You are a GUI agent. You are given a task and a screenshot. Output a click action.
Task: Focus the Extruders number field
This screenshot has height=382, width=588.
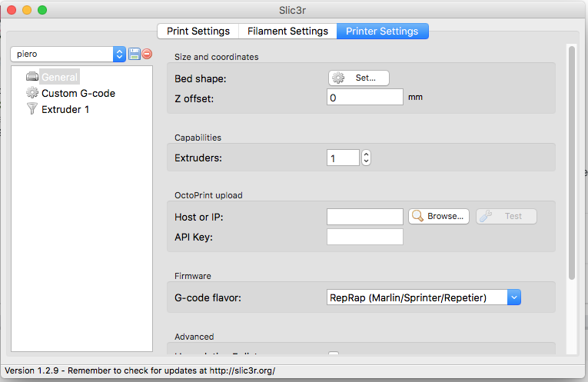(x=343, y=158)
